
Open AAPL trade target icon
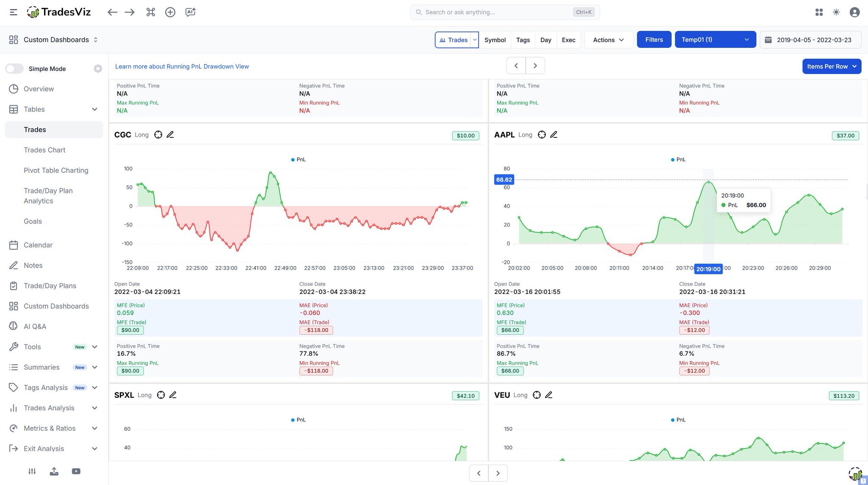(x=542, y=135)
